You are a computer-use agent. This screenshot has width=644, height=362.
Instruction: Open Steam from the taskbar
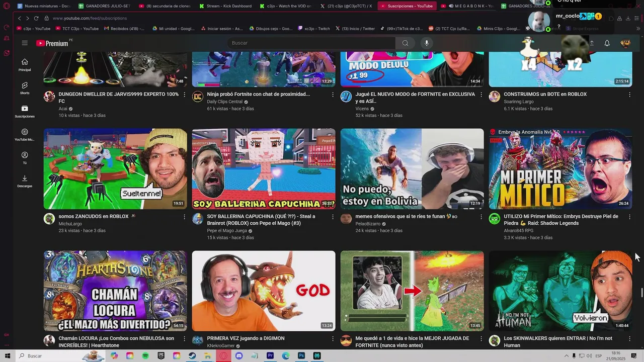[192, 356]
